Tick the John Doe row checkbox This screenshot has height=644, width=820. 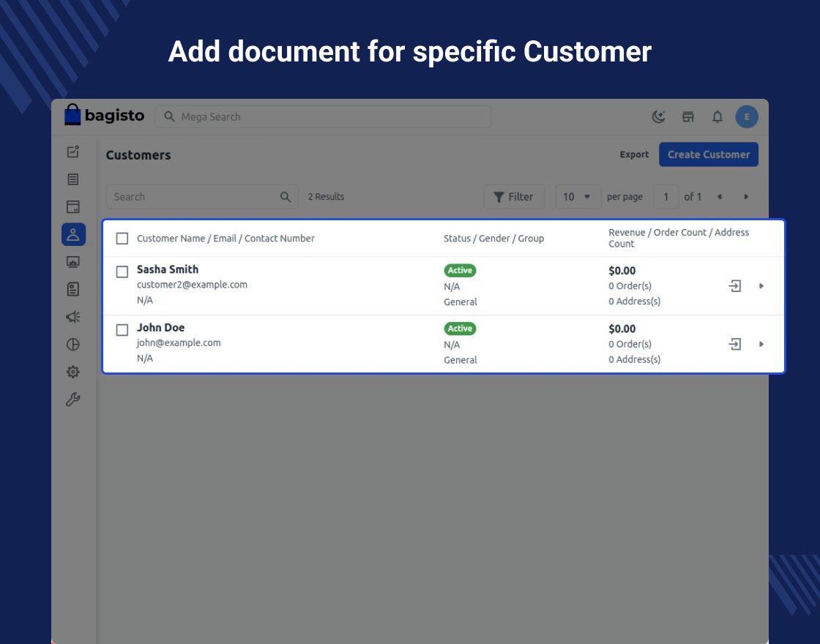[122, 330]
